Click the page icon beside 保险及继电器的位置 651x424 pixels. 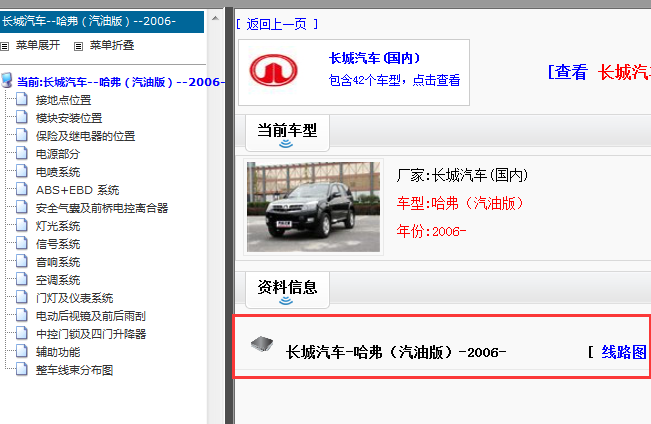click(22, 135)
